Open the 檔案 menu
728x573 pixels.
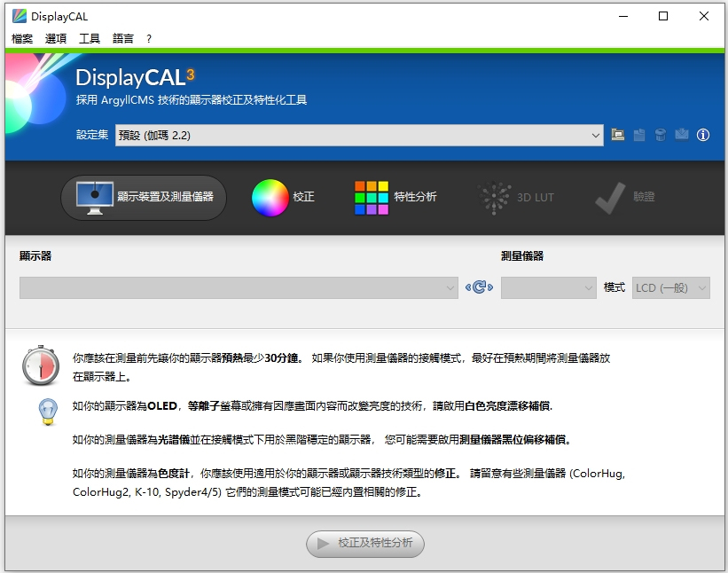[x=22, y=38]
